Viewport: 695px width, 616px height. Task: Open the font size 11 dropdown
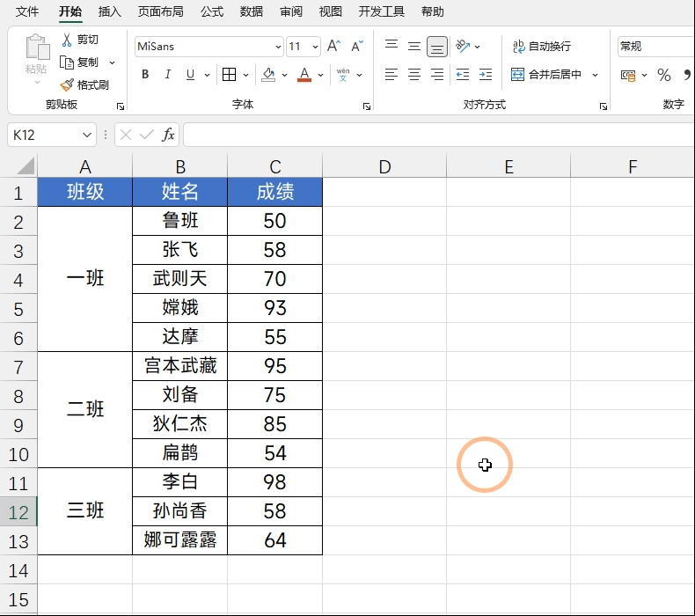point(315,47)
